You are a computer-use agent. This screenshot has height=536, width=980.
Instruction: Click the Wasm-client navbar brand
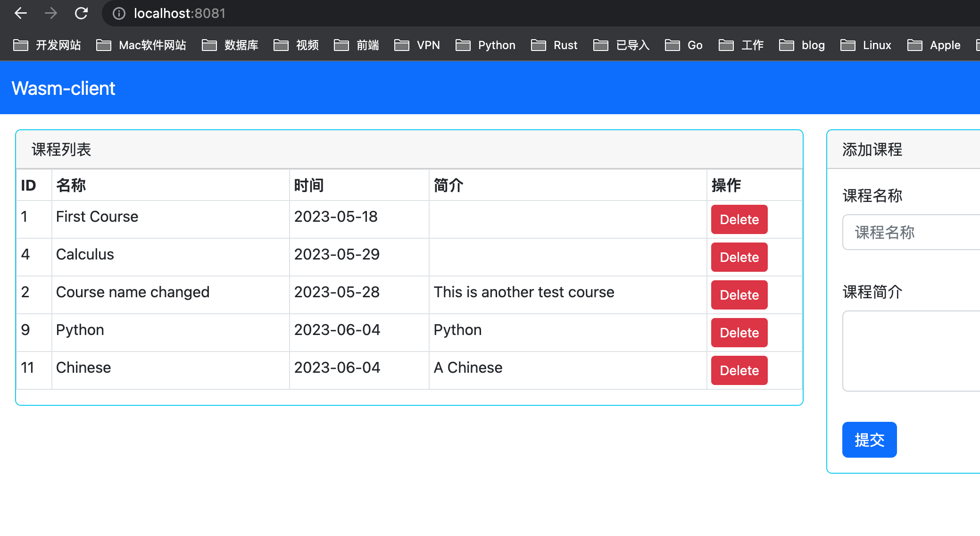coord(64,88)
